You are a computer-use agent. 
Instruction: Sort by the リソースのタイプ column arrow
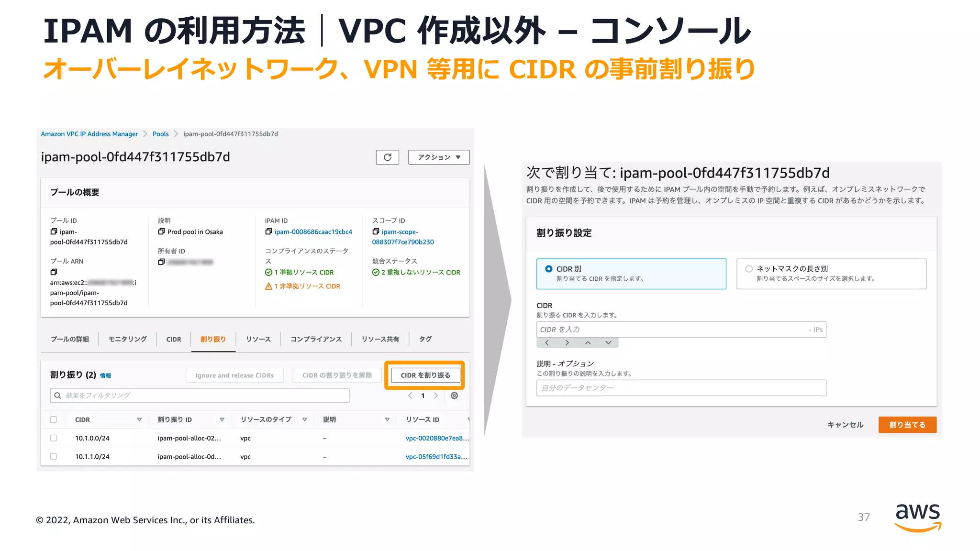305,419
